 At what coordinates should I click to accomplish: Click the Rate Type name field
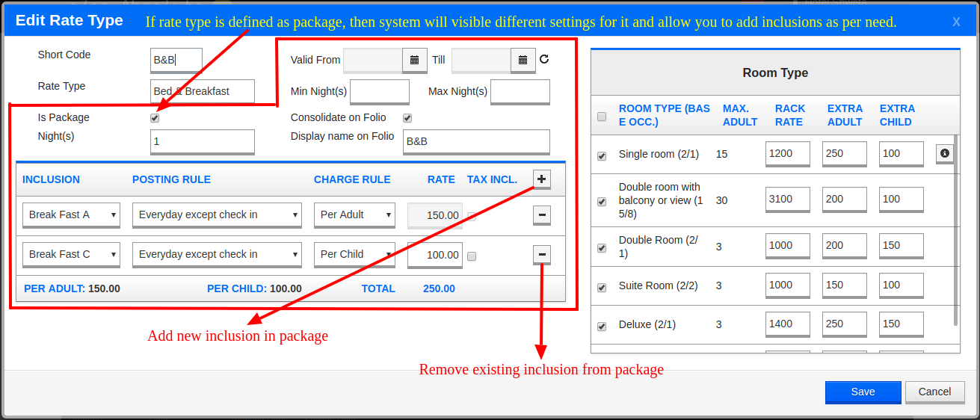(x=203, y=91)
